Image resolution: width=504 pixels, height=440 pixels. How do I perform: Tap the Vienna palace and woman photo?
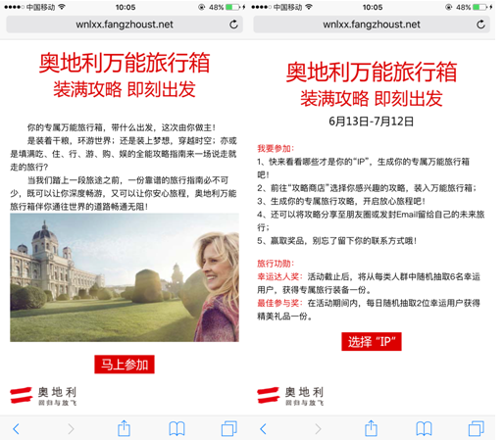tap(125, 277)
